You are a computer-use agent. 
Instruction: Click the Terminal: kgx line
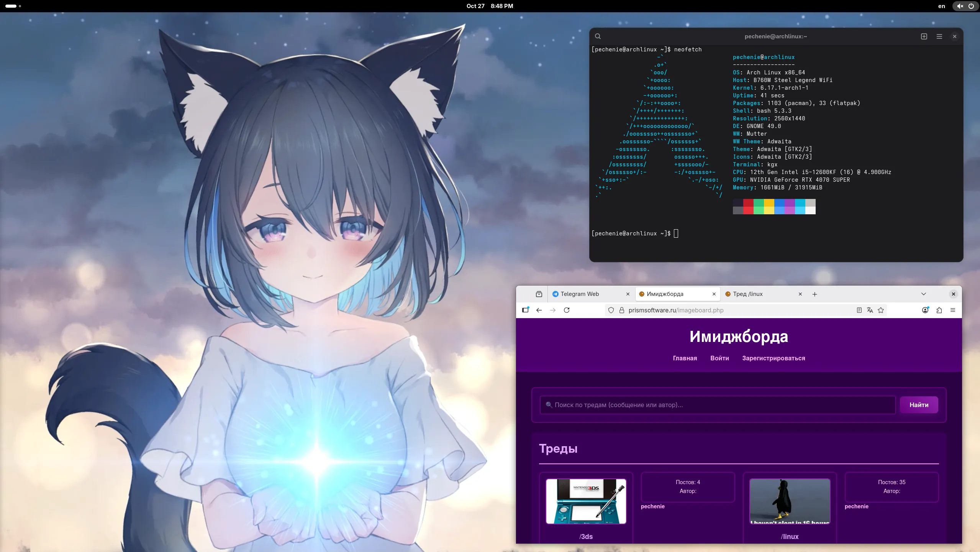pyautogui.click(x=755, y=164)
